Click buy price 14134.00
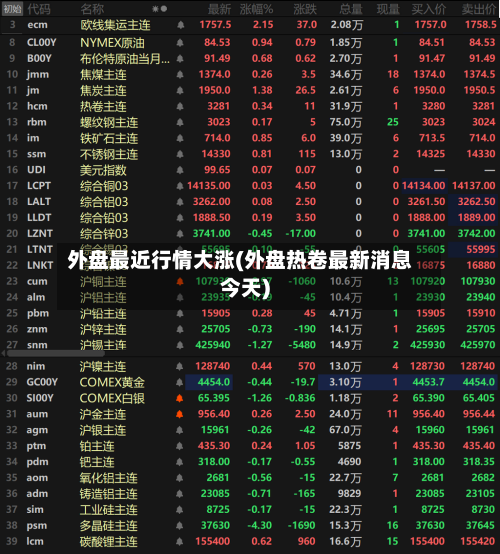Screen dimensions: 500x554 point(424,186)
